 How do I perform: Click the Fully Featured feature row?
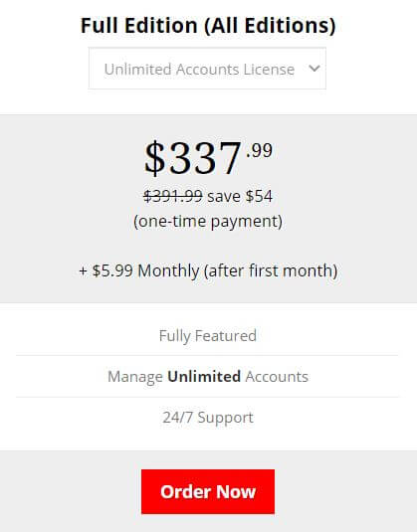tap(207, 336)
